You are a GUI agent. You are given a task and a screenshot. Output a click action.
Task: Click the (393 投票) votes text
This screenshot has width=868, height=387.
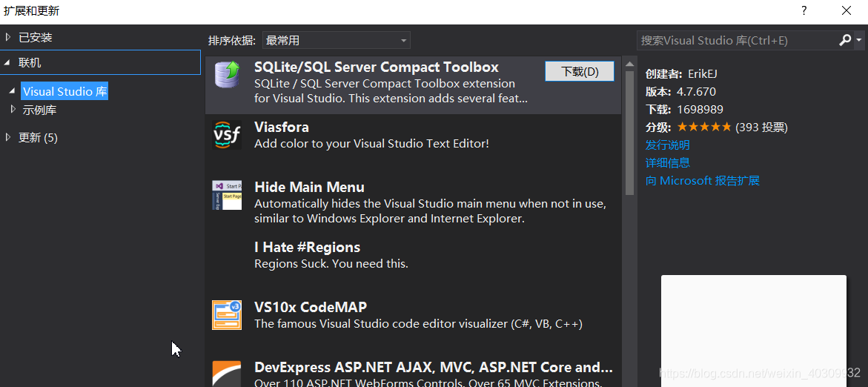pyautogui.click(x=761, y=128)
